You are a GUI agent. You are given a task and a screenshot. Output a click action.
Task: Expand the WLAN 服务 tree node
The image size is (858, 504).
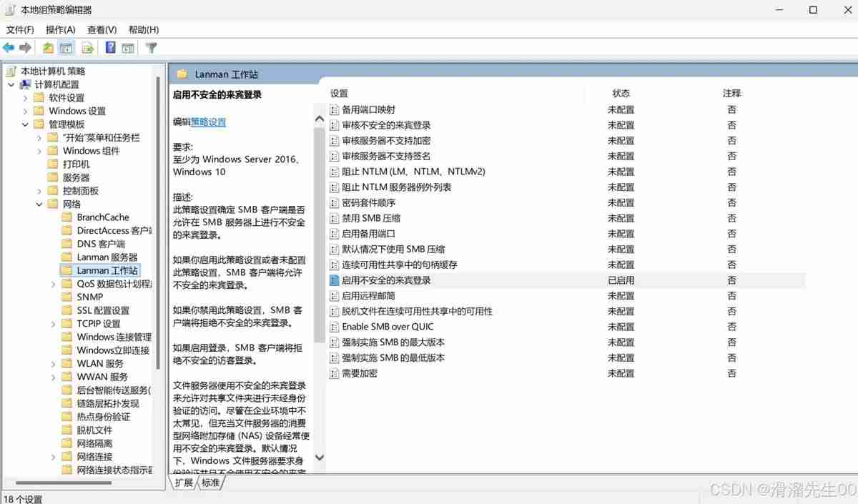tap(52, 363)
